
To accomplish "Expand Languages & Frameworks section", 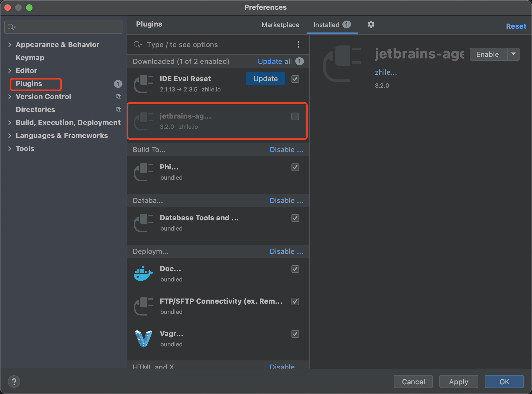I will point(10,136).
